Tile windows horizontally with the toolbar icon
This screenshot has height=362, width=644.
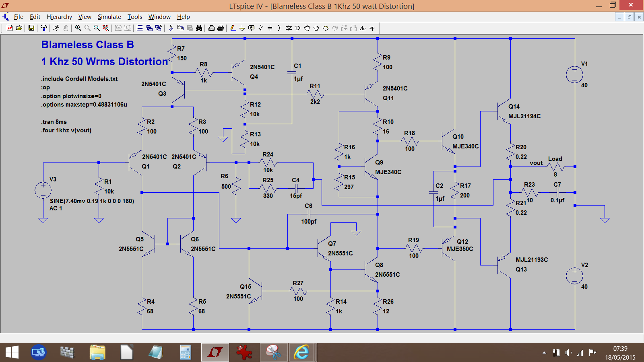(x=140, y=28)
